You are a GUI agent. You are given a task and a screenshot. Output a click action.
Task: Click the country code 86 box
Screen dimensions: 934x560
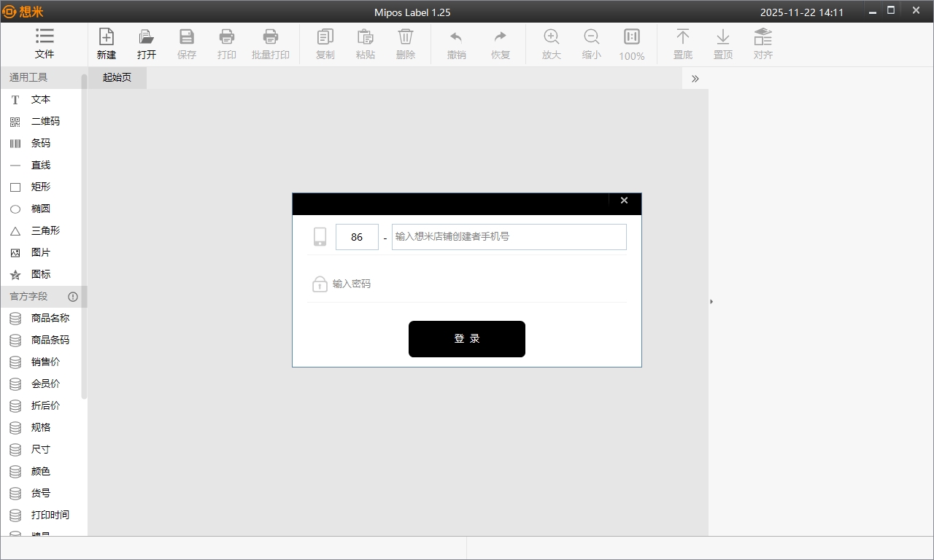point(357,237)
